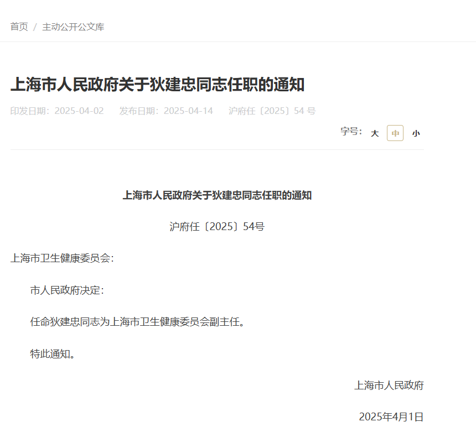Click the 印发日期：2025-04-02 text
This screenshot has width=476, height=448.
tap(57, 111)
